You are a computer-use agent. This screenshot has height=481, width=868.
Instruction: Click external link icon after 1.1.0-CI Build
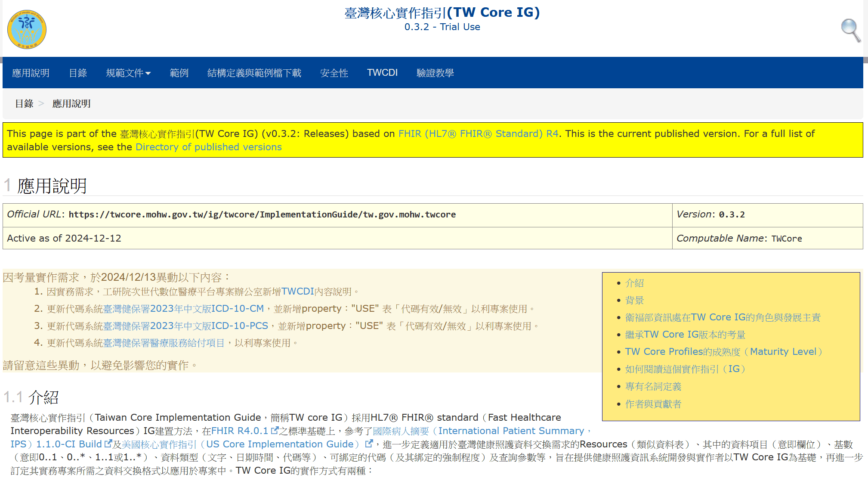click(108, 444)
